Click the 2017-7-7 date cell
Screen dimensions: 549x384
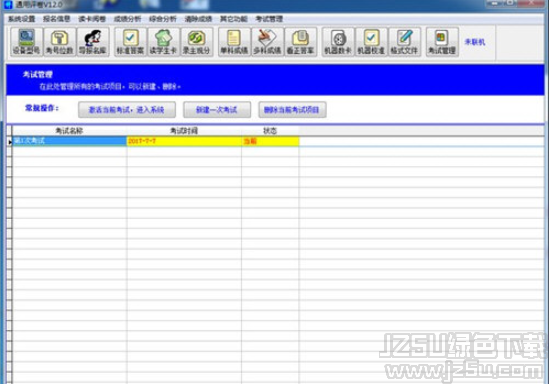pos(184,141)
